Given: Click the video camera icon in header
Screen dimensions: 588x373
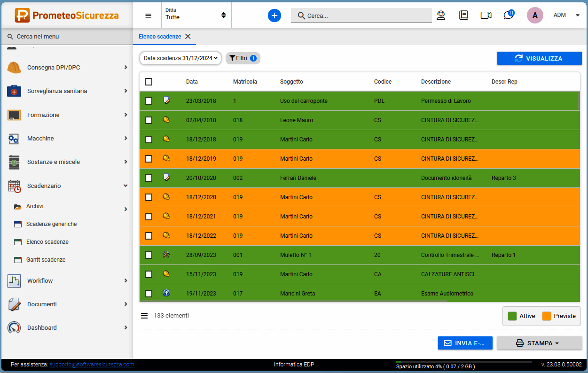Looking at the screenshot, I should [486, 16].
